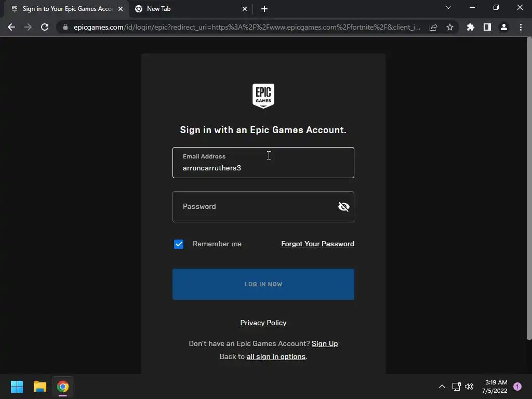Close the New Tab tab
Screen dimensions: 532x399
[x=245, y=9]
